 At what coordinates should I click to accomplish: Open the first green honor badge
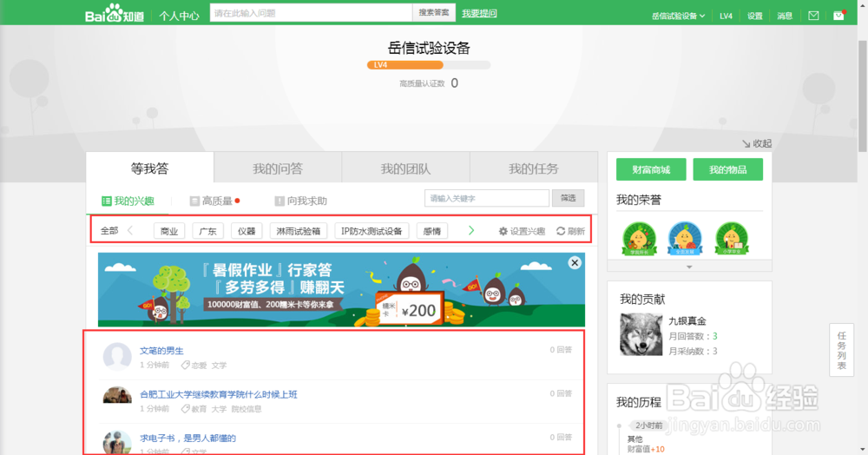click(640, 239)
